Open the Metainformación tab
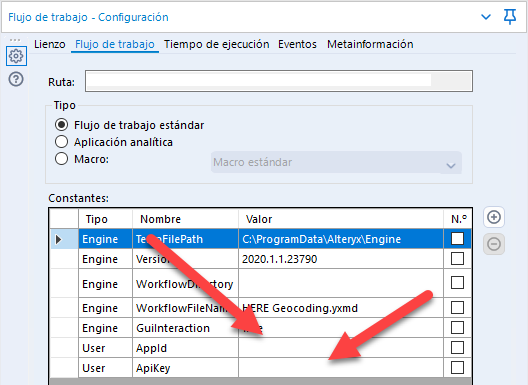The image size is (528, 385). coord(370,44)
